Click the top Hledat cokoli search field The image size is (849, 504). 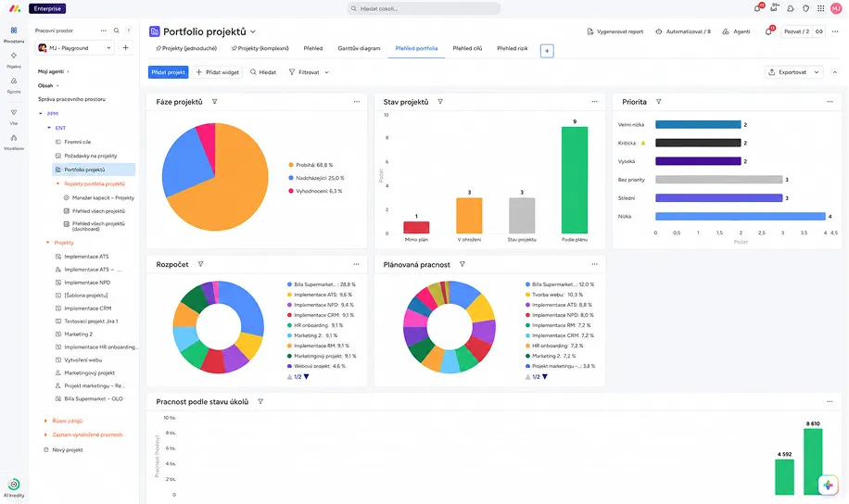pos(424,8)
